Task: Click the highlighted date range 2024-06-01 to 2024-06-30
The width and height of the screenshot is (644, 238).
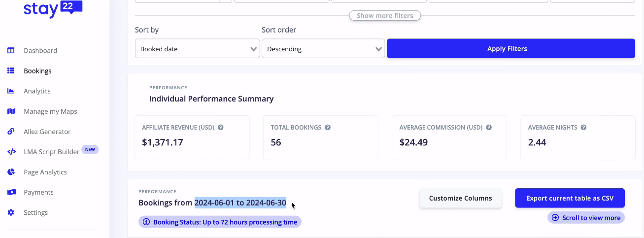Action: pos(240,203)
